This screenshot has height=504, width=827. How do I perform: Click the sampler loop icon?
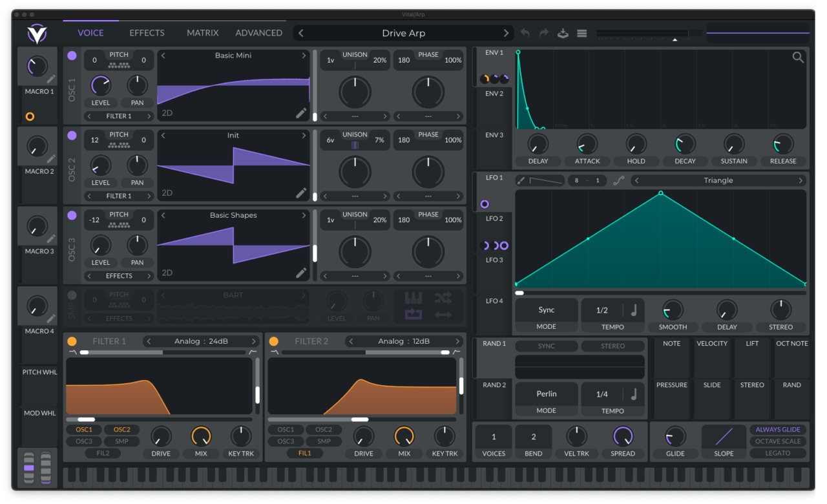click(x=413, y=315)
